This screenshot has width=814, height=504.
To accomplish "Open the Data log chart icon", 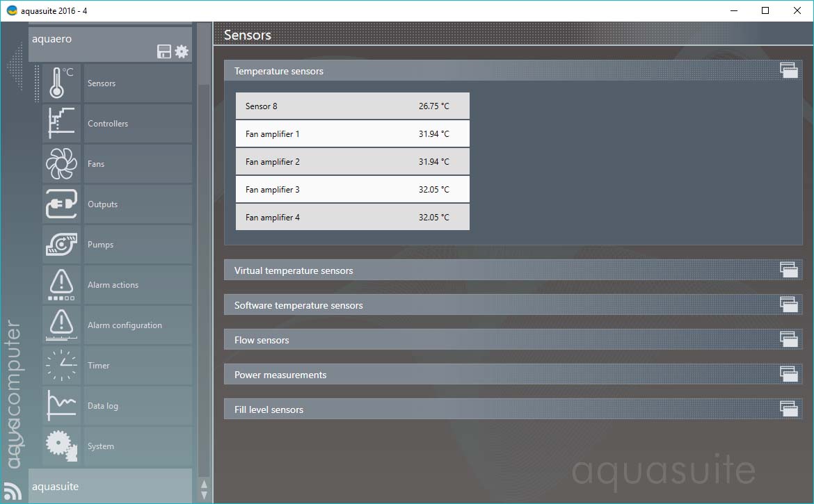I will (61, 406).
